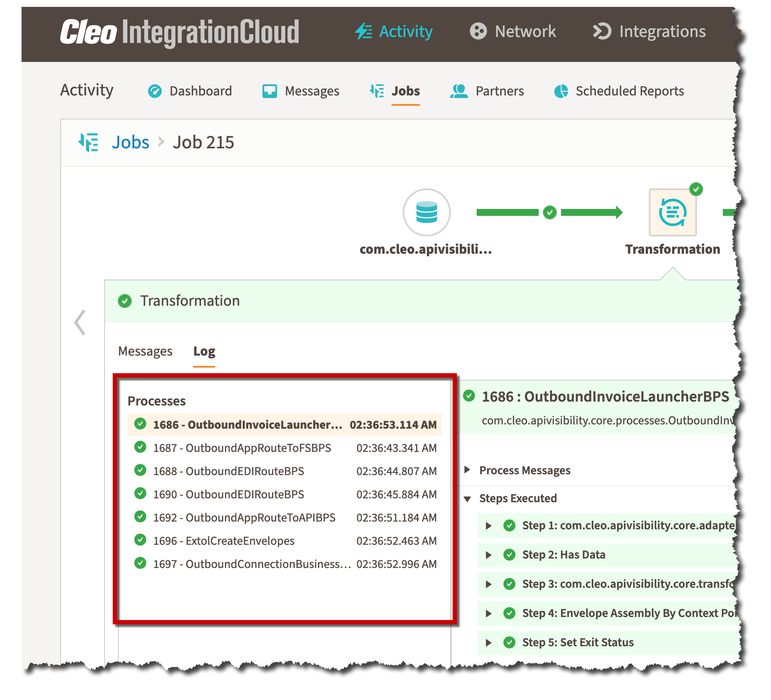Switch to the Dashboard tab
This screenshot has height=700, width=771.
pyautogui.click(x=190, y=91)
